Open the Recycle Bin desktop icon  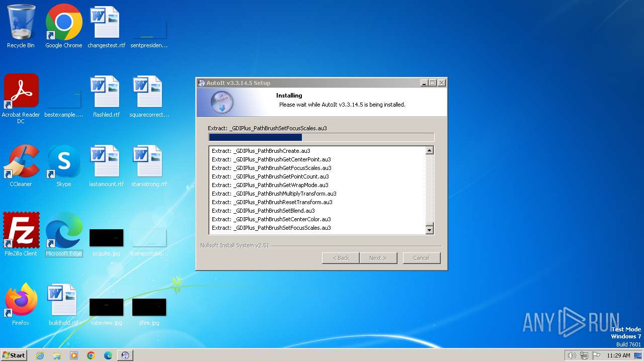21,26
